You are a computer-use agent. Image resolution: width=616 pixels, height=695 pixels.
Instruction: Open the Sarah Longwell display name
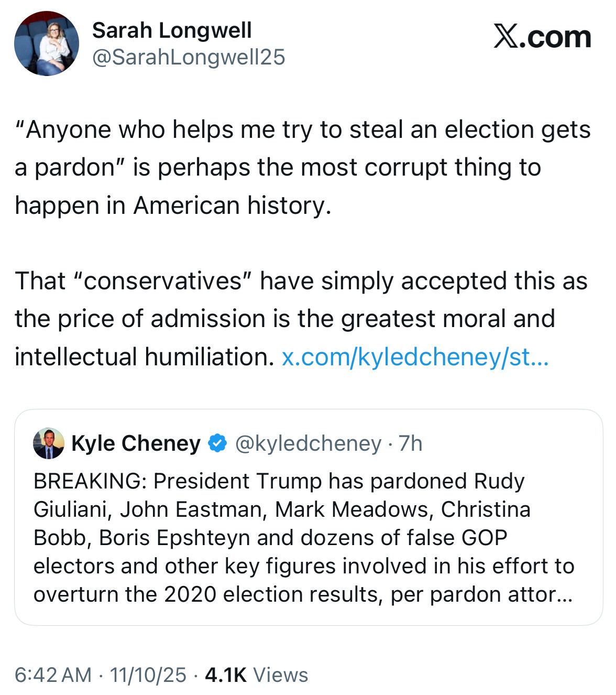pos(172,30)
